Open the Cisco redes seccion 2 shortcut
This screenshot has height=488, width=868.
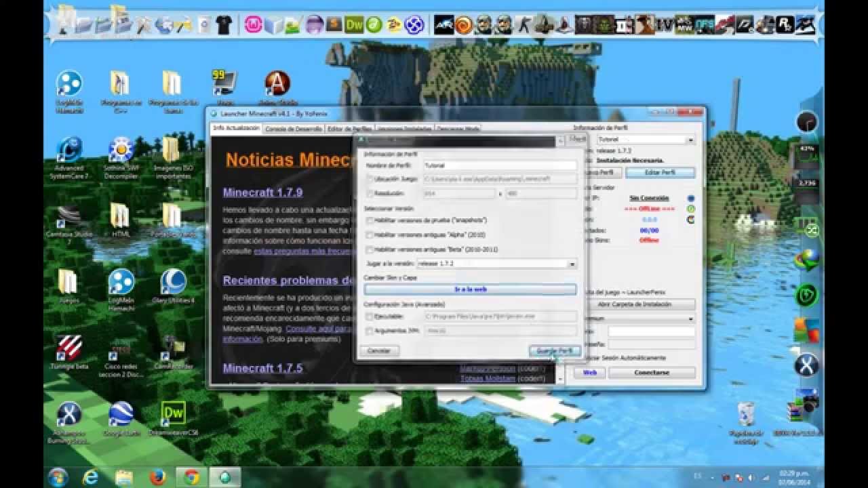(121, 356)
